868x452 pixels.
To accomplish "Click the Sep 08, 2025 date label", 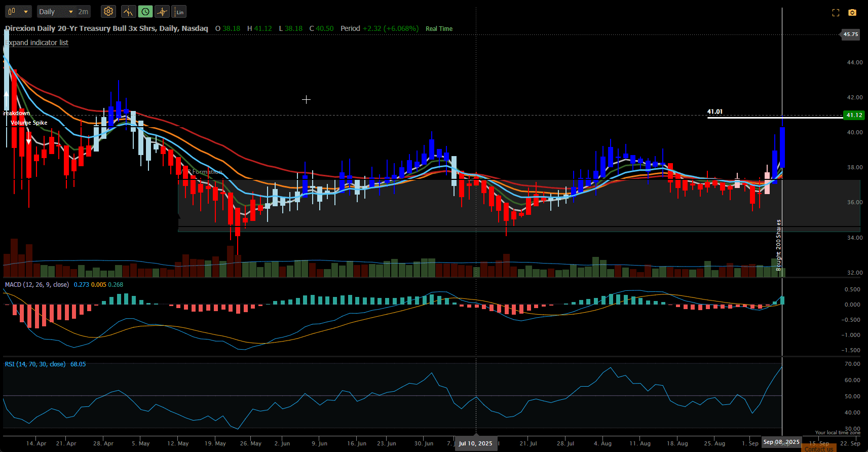I will point(781,442).
